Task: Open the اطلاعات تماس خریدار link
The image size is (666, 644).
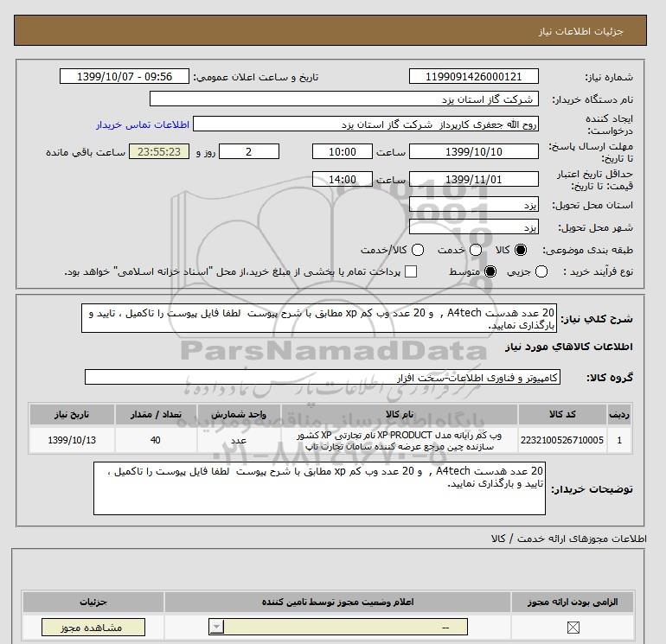Action: [x=143, y=124]
